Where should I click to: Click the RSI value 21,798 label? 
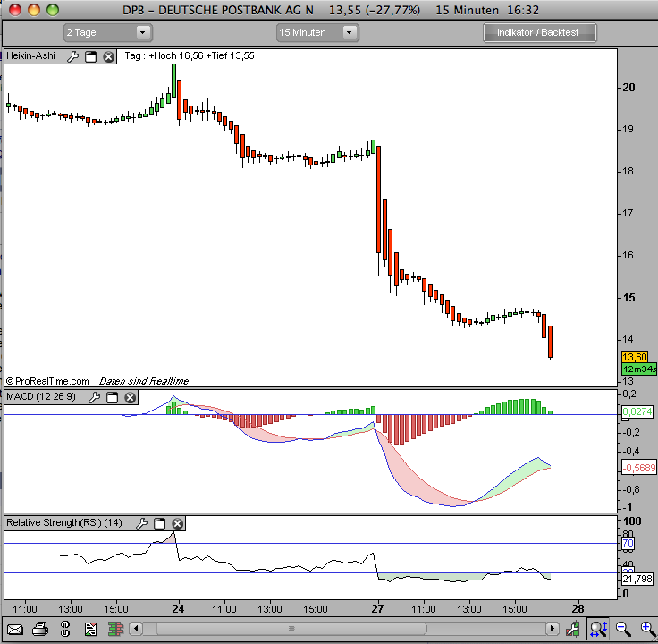click(637, 580)
